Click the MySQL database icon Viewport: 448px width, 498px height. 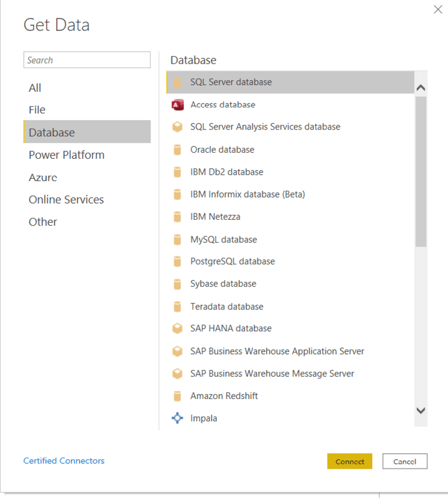click(x=178, y=240)
